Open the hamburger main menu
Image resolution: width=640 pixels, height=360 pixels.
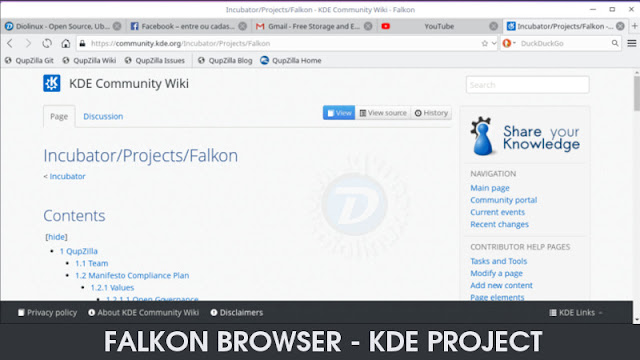(631, 43)
